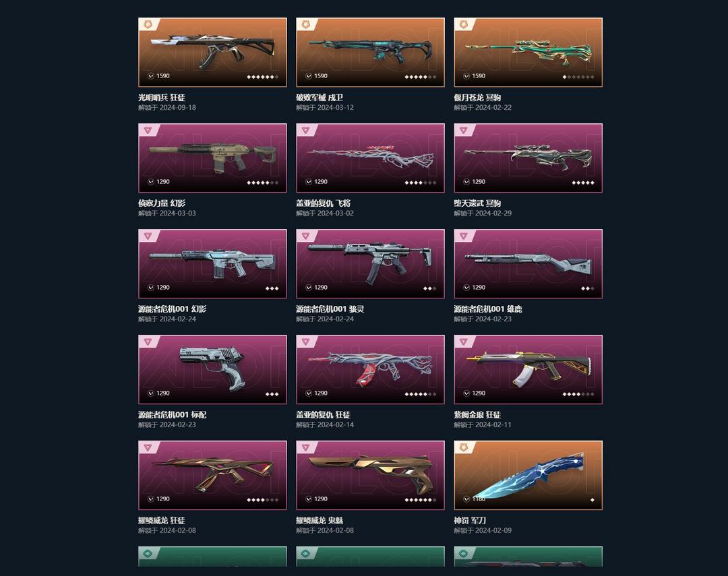Select the 源能者危机001 雄鹿 shotgun image
The image size is (728, 576).
point(528,263)
